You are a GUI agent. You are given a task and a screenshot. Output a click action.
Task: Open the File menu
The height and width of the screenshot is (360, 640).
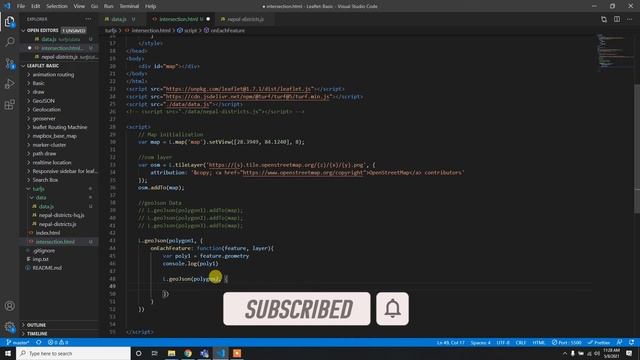[21, 6]
